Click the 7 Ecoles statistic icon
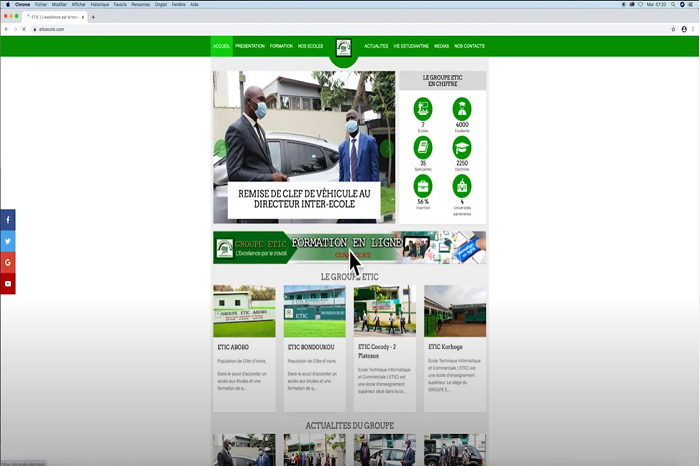This screenshot has width=700, height=466. click(423, 108)
